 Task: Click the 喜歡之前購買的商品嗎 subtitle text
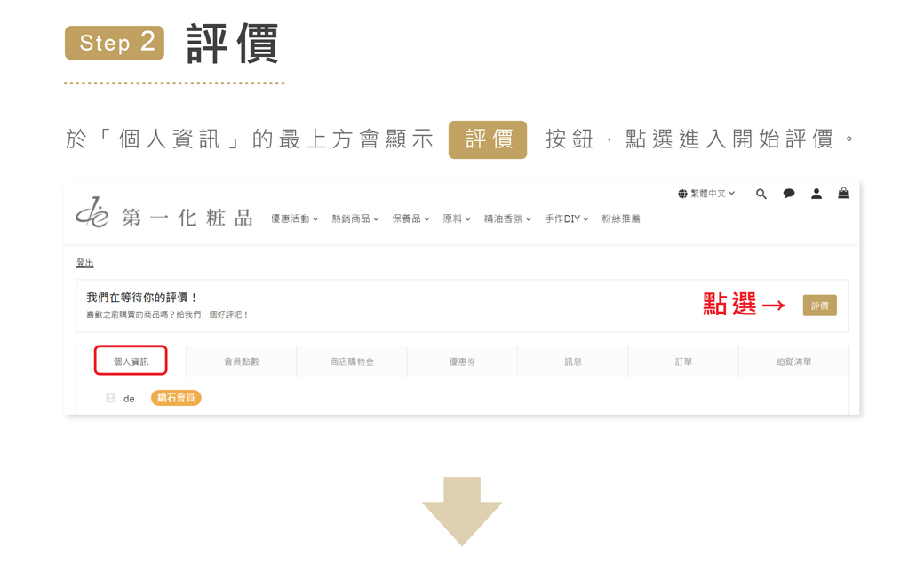tap(167, 314)
